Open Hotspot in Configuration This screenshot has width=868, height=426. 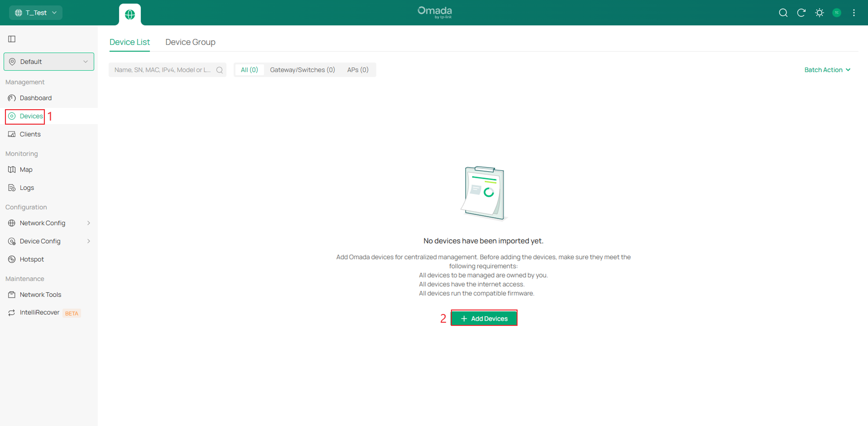(49, 259)
